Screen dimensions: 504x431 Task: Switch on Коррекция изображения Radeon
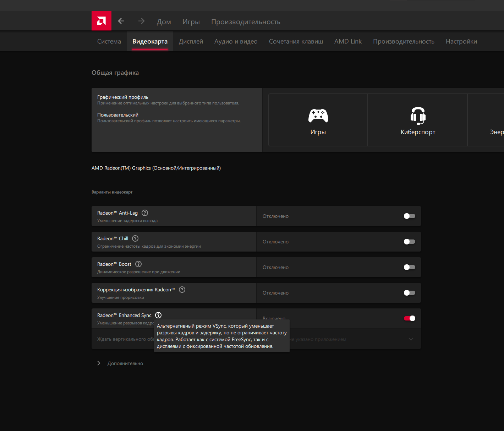coord(409,293)
